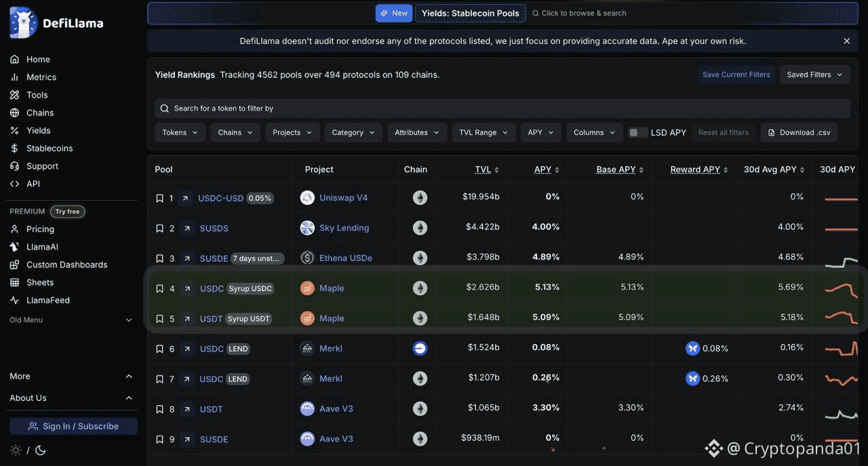Image resolution: width=868 pixels, height=466 pixels.
Task: Click Save Current Filters
Action: click(x=736, y=75)
